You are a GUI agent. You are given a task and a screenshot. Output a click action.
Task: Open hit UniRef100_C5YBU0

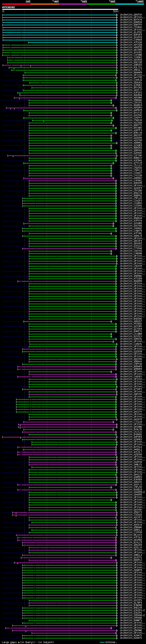coord(131,27)
